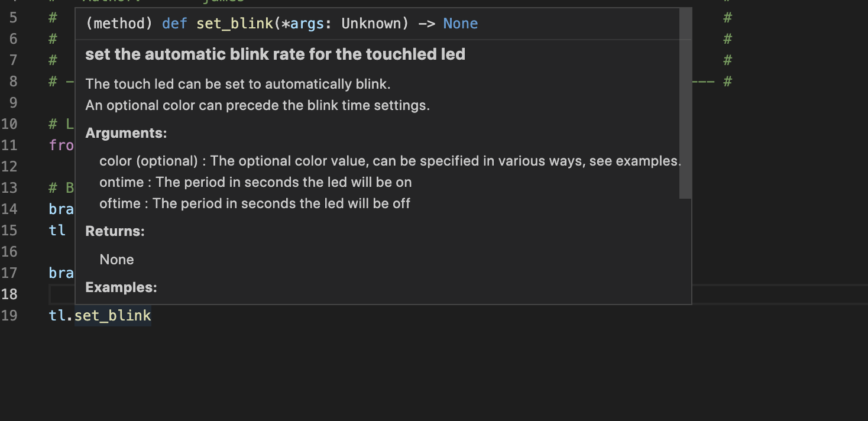Screen dimensions: 868x421
Task: Select line number 10 in the gutter
Action: pos(9,124)
